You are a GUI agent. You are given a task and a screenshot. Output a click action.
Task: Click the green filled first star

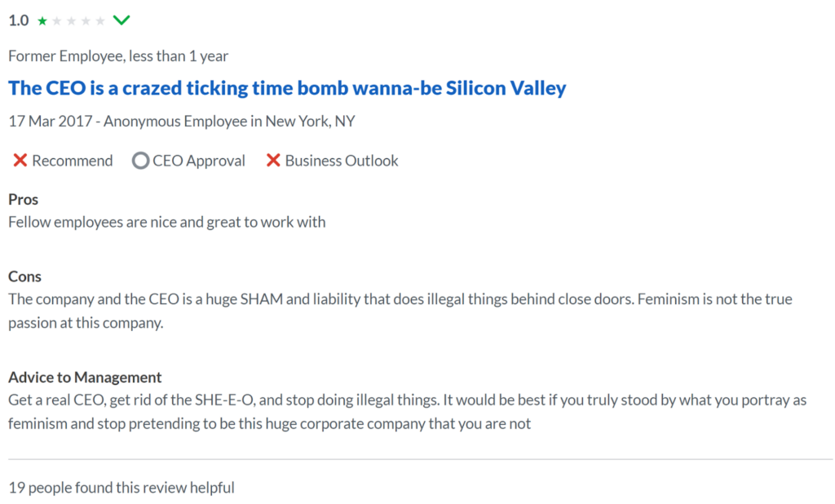pyautogui.click(x=42, y=20)
